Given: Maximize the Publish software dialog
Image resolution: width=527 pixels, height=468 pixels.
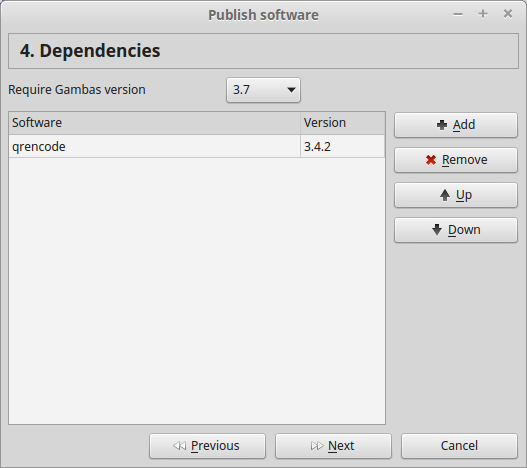Looking at the screenshot, I should tap(483, 14).
